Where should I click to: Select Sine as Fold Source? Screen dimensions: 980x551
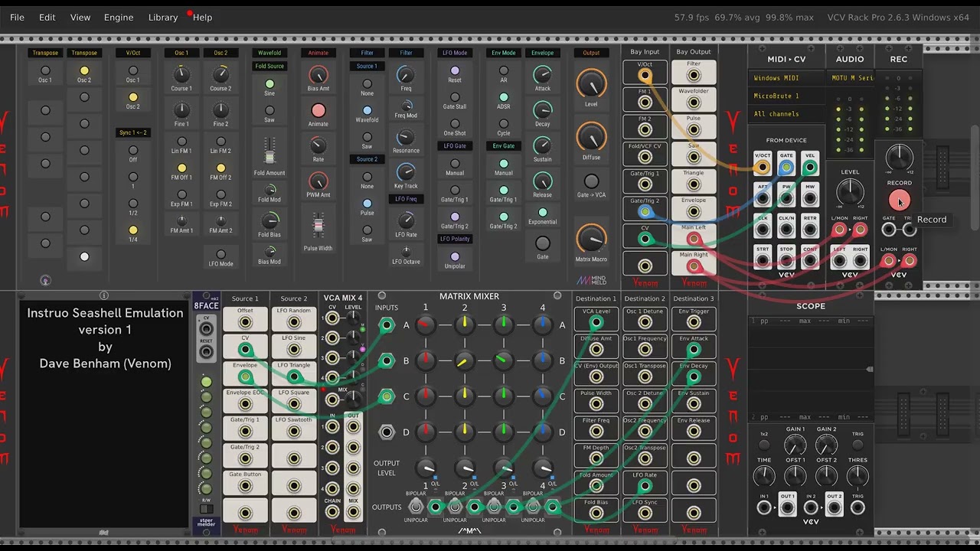(269, 84)
